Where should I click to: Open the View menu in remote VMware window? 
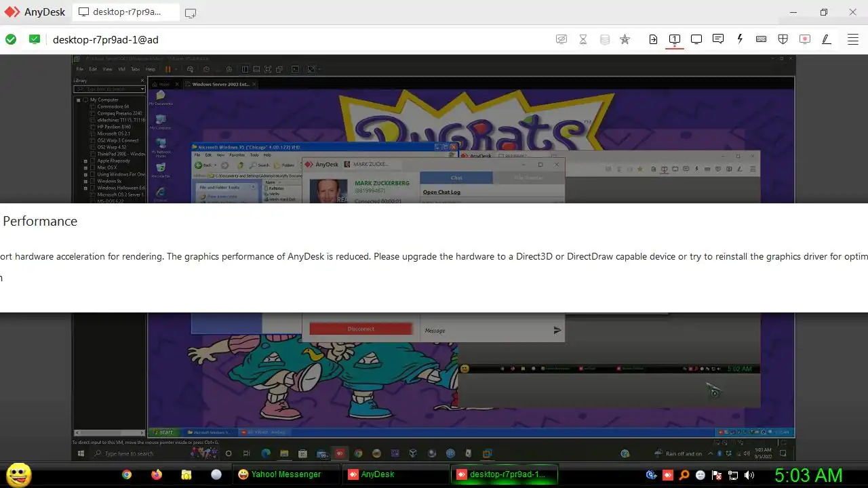pos(107,69)
